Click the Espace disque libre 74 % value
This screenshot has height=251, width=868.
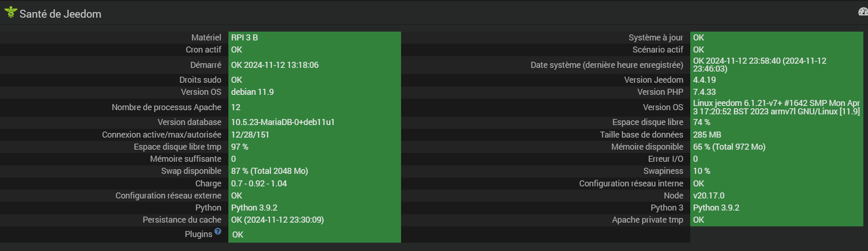[701, 122]
